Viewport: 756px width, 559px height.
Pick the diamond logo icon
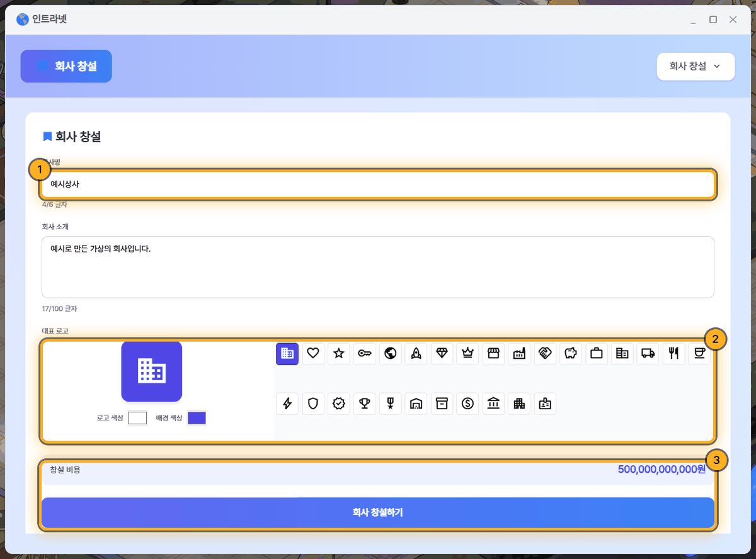[x=442, y=354]
